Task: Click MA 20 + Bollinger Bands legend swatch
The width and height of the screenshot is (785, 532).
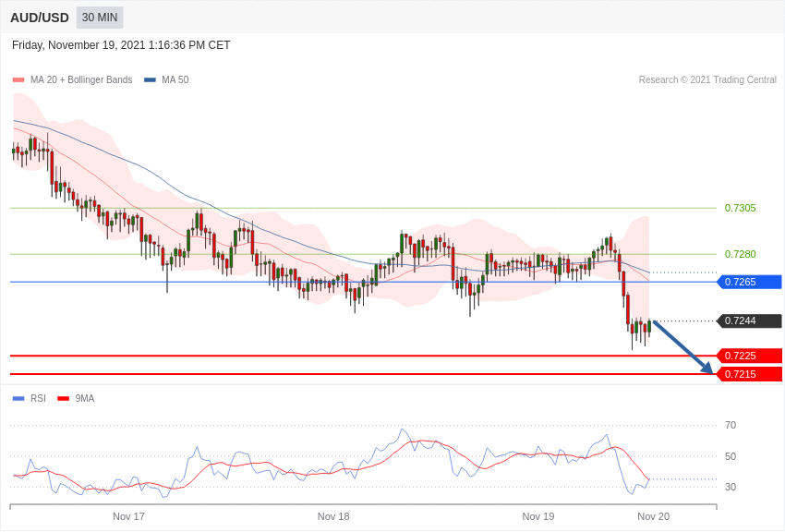Action: [18, 80]
